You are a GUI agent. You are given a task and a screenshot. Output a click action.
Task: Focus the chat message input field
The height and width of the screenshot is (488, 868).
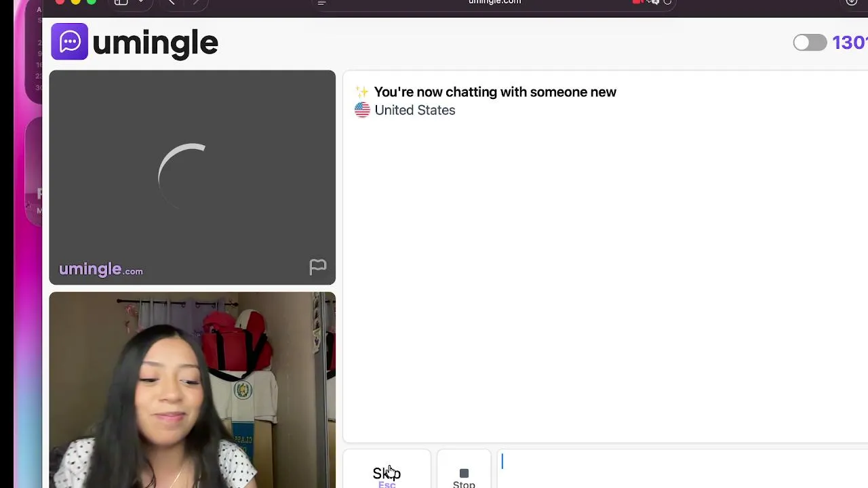[684, 469]
